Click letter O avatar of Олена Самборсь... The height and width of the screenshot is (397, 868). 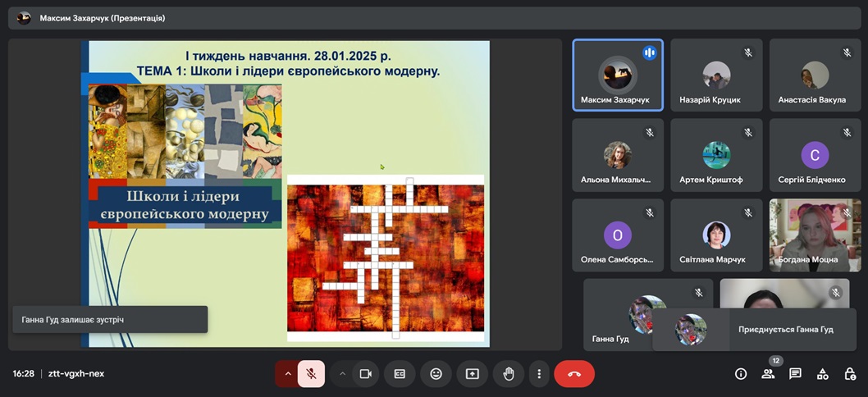click(618, 235)
